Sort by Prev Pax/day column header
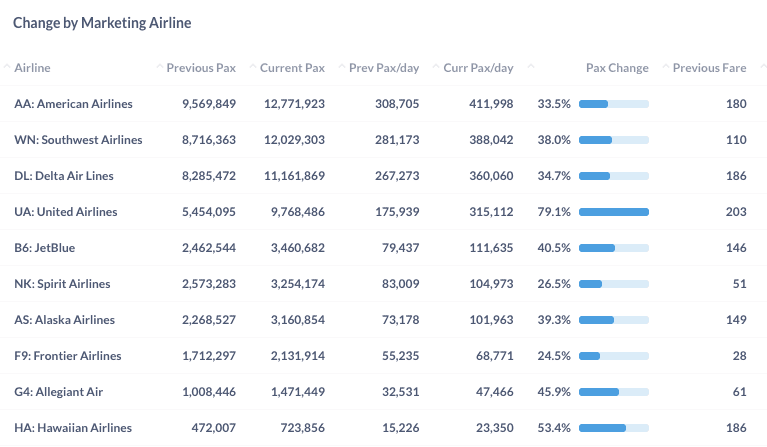The image size is (767, 447). point(384,67)
